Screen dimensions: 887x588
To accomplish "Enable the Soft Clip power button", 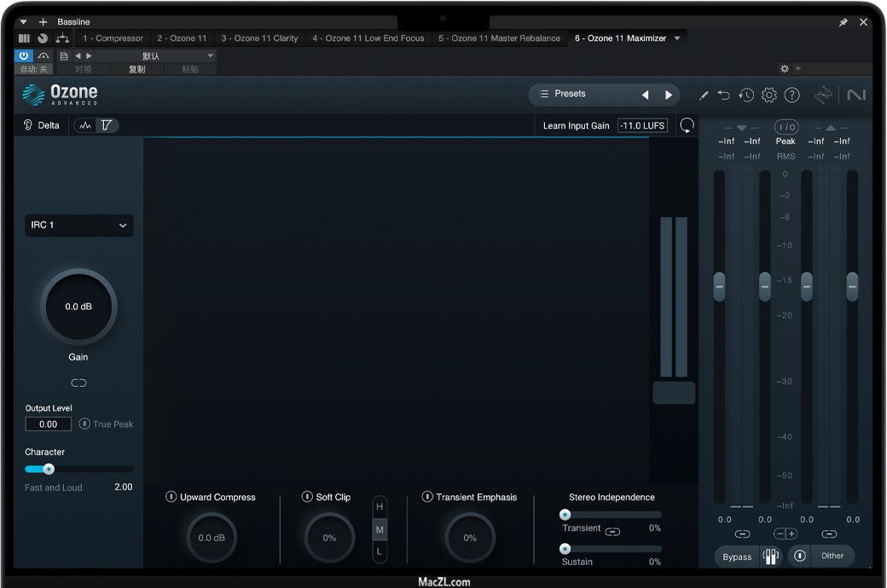I will [x=307, y=497].
